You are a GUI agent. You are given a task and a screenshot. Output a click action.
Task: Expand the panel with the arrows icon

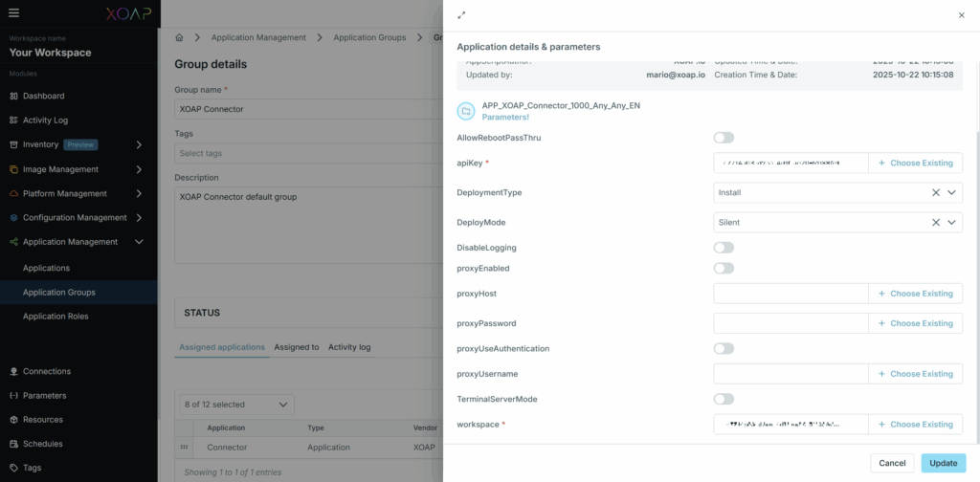pyautogui.click(x=461, y=15)
